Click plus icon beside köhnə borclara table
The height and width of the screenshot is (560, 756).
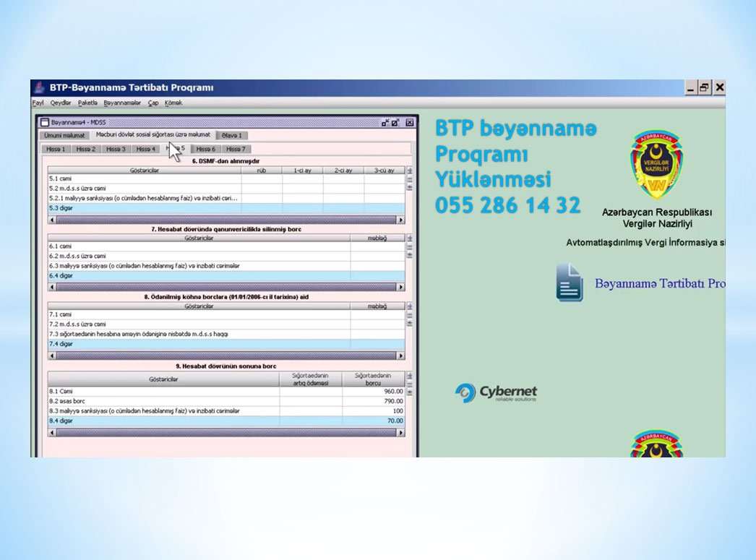point(409,306)
